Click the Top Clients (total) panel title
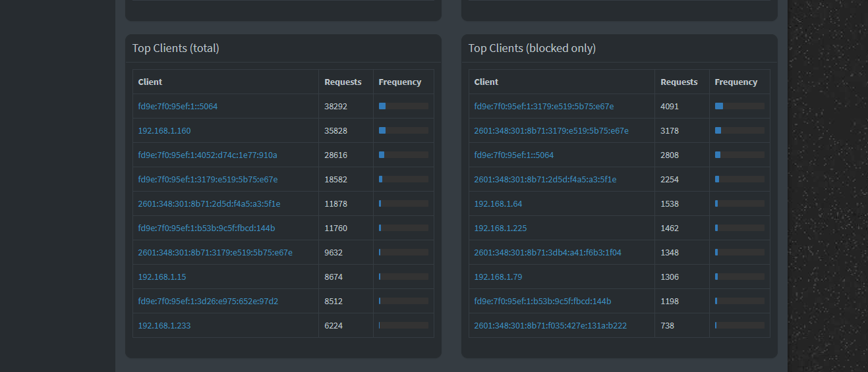 coord(175,48)
